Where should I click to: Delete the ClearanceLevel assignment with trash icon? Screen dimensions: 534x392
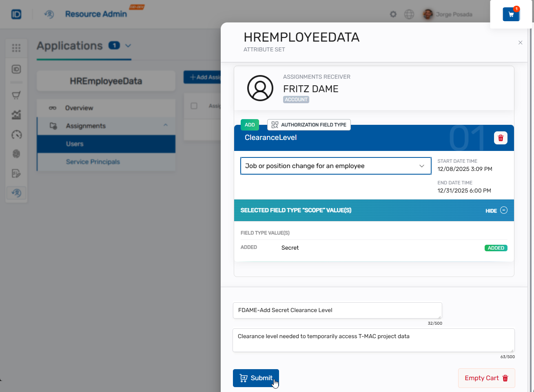[501, 138]
